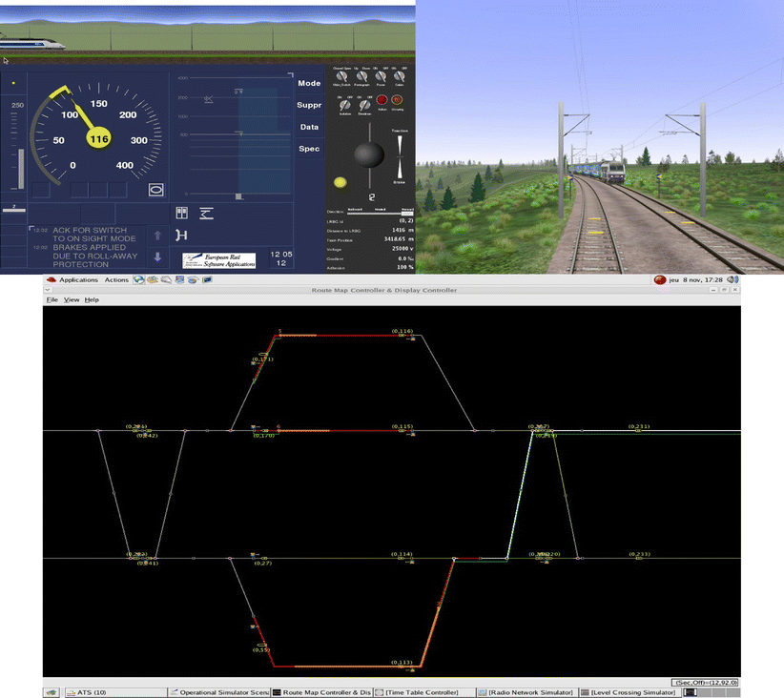
Task: Toggle the Pantograph up/down knob
Action: point(361,77)
